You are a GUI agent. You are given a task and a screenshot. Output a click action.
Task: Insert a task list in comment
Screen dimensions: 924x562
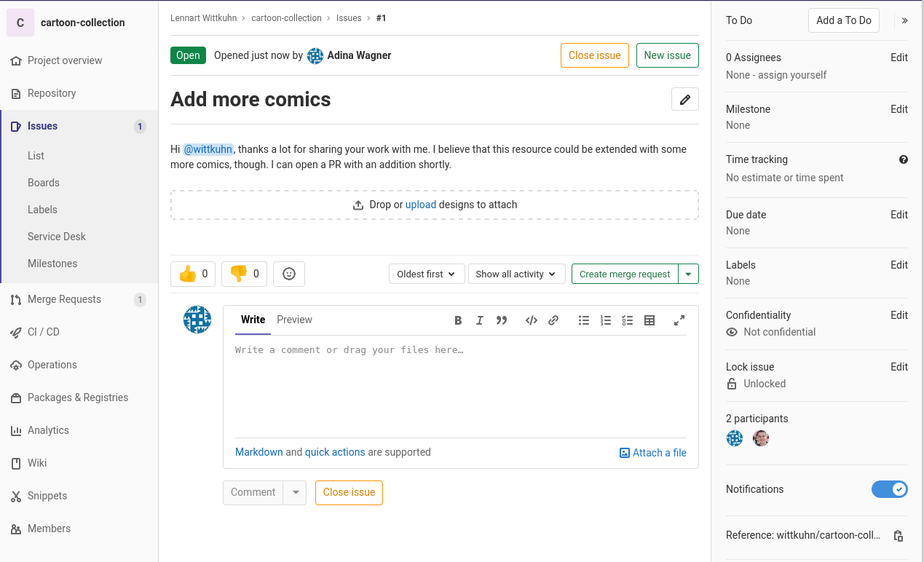(628, 320)
